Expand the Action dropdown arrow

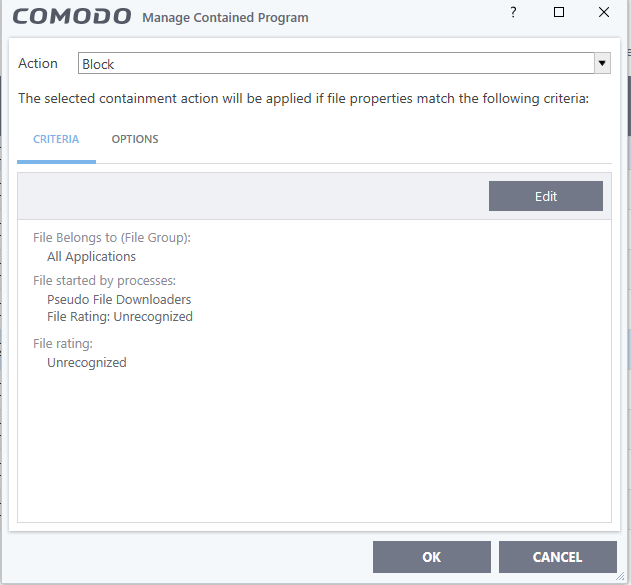coord(602,64)
